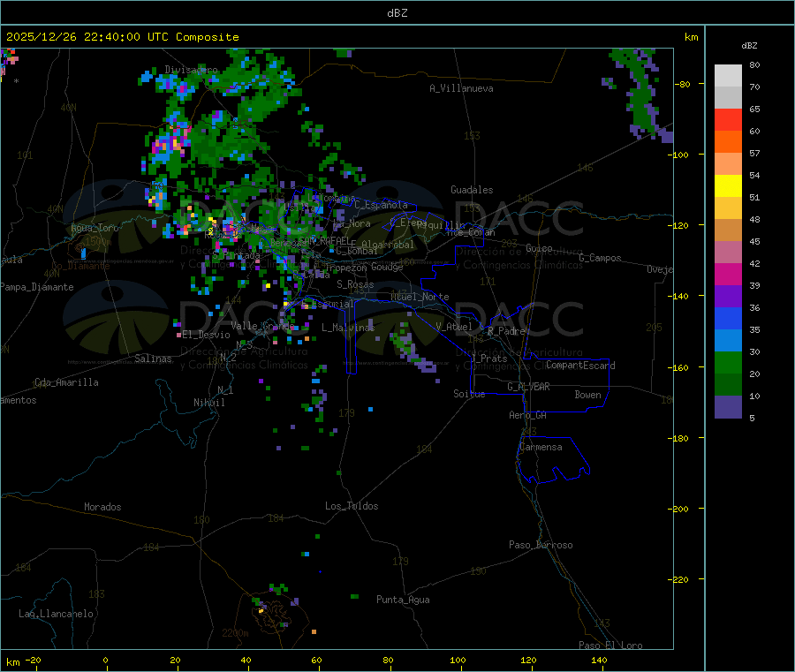Image resolution: width=795 pixels, height=672 pixels.
Task: Click the Nihuil location label
Action: coord(209,403)
